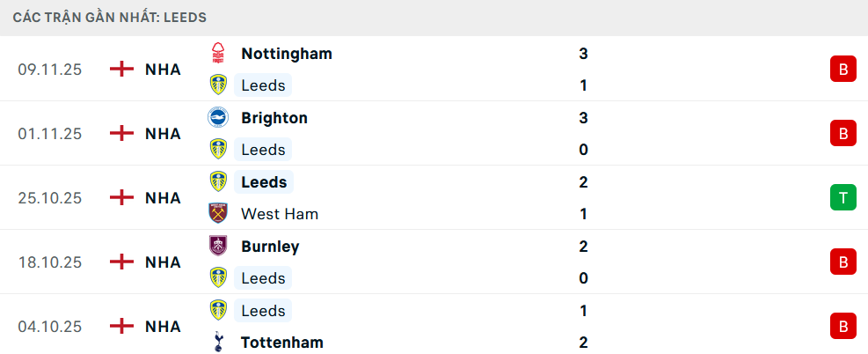Click England flag beside 09.11.25 match
This screenshot has height=354, width=868.
pos(121,70)
